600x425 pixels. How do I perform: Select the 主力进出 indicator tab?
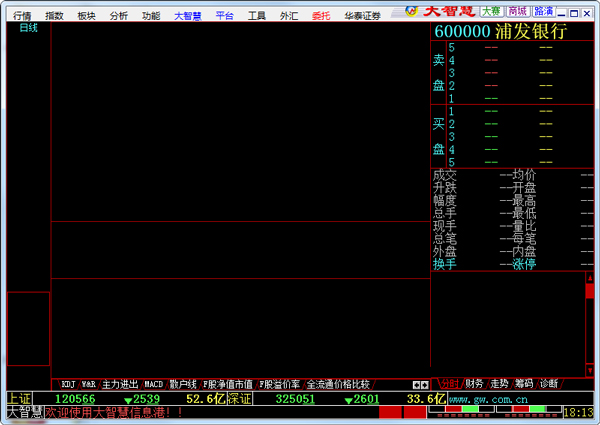click(x=120, y=384)
